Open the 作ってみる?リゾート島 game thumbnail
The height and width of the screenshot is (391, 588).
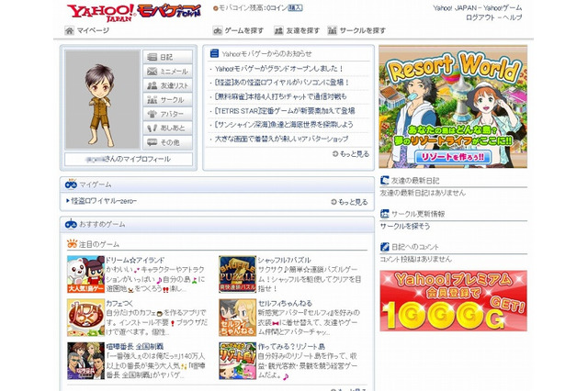238,361
